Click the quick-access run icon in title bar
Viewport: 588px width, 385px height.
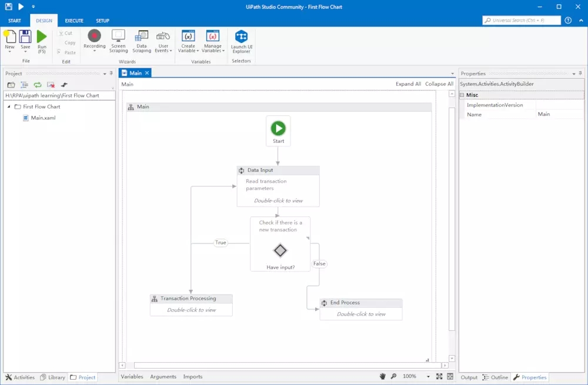coord(21,6)
